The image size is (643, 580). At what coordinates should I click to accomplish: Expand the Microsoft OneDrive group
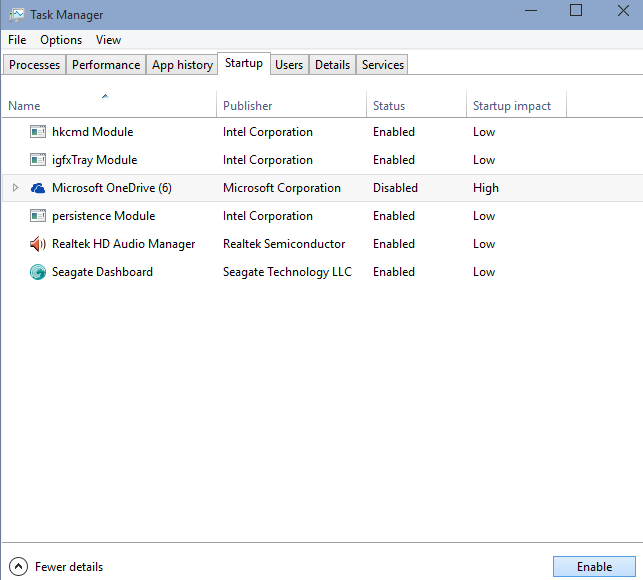15,188
